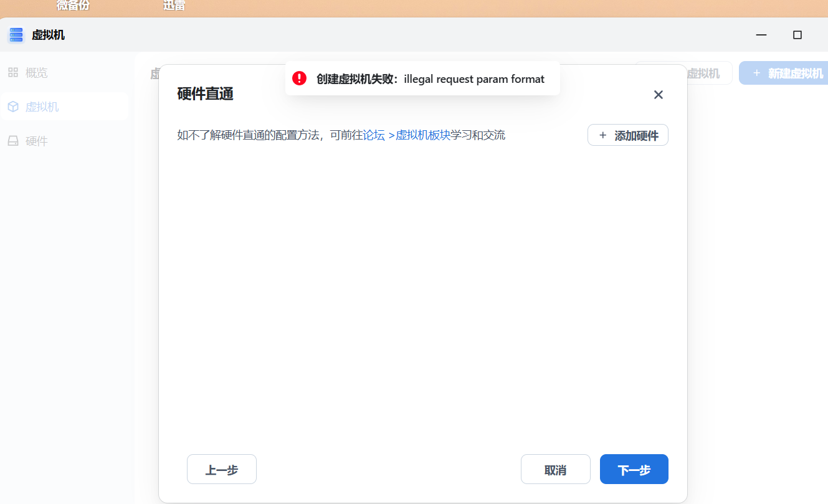The width and height of the screenshot is (828, 504).
Task: Proceed by clicking 下一步
Action: 634,469
